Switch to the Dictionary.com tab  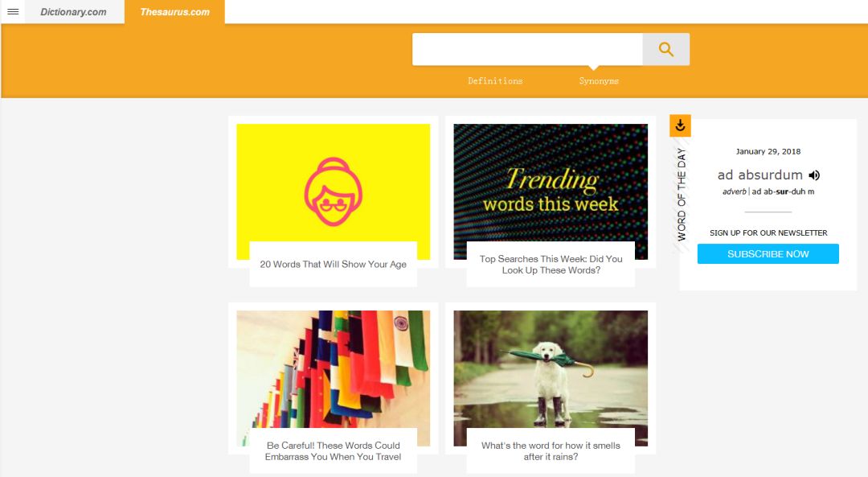[x=74, y=11]
